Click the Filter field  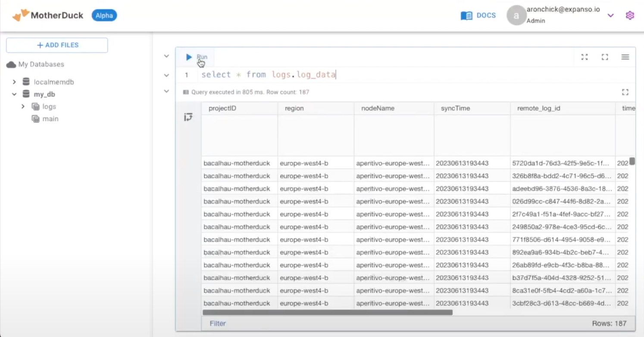[218, 323]
